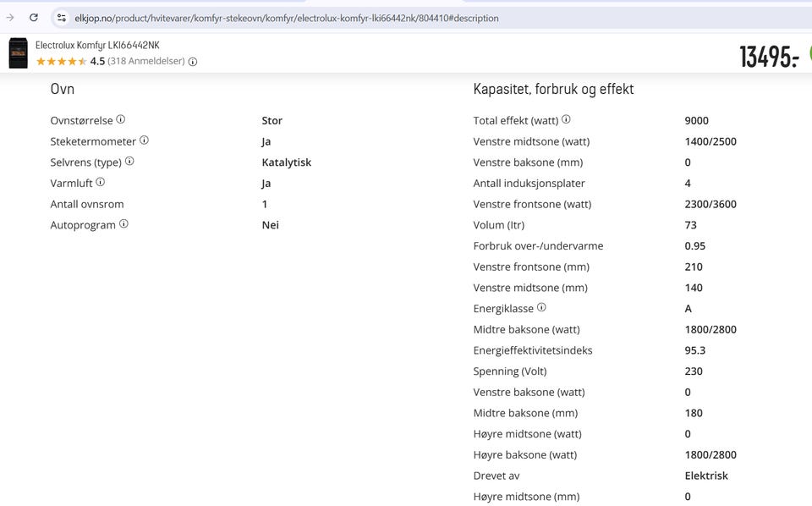Click info icon beside Energiklasse
The width and height of the screenshot is (812, 506).
coord(541,307)
